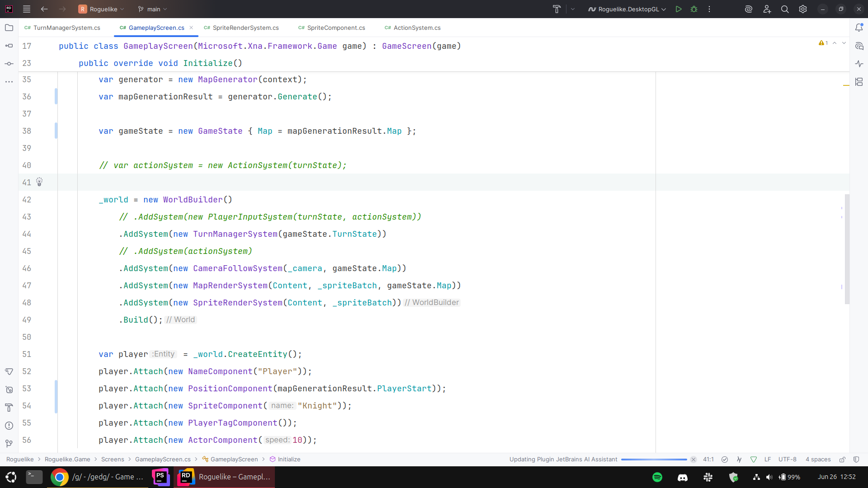868x488 pixels.
Task: Jump to previous highlighted problem chevron
Action: [x=835, y=43]
